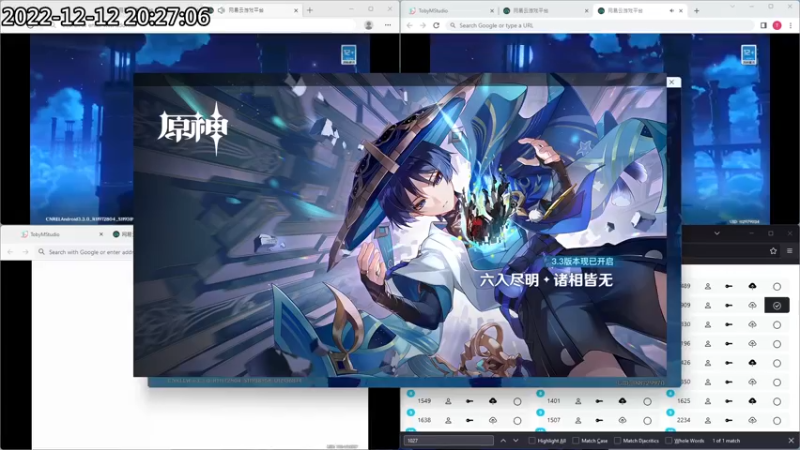The height and width of the screenshot is (450, 800).
Task: Click the outlined cloud icon in row 1507
Action: [x=622, y=420]
